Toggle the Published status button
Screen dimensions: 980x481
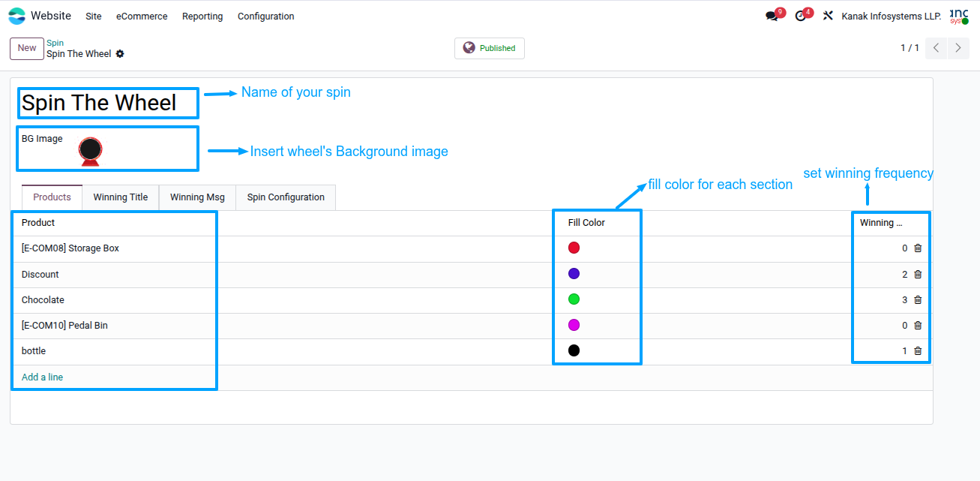tap(489, 48)
